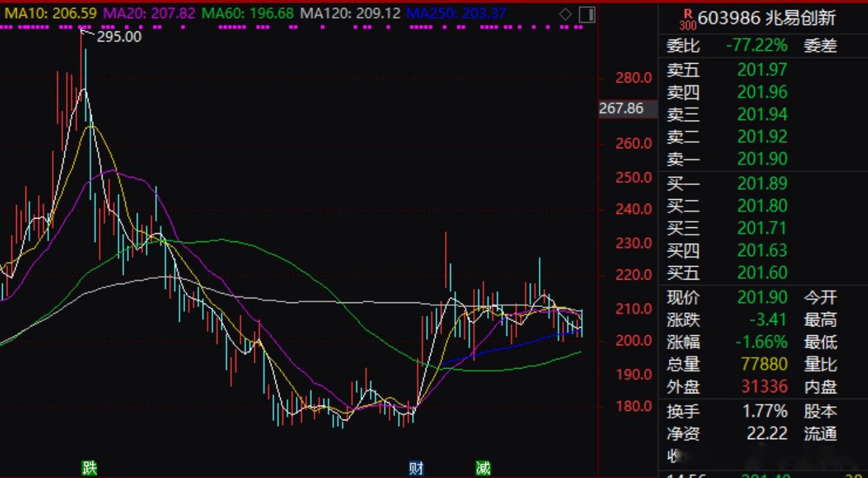Click the 涨跌 -3.41 change value

coord(768,320)
